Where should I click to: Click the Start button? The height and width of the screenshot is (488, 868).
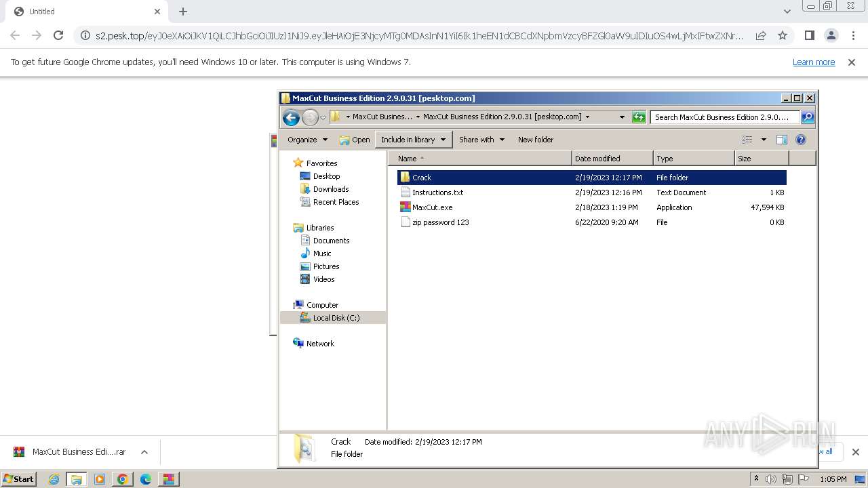point(19,479)
